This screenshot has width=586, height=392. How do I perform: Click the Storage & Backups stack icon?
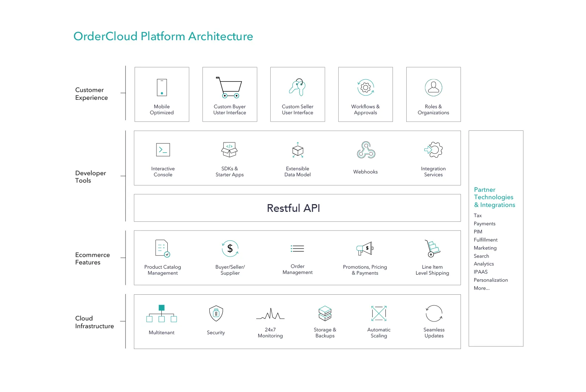[325, 313]
